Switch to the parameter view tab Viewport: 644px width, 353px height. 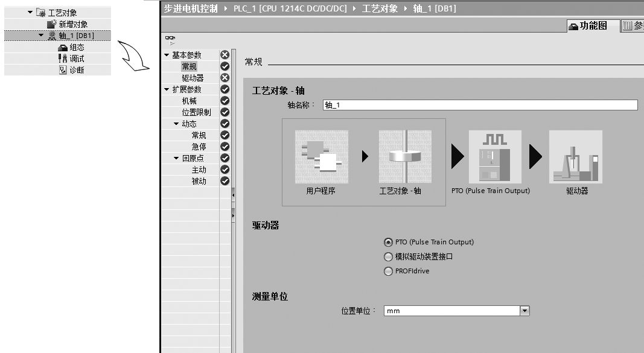pos(633,25)
